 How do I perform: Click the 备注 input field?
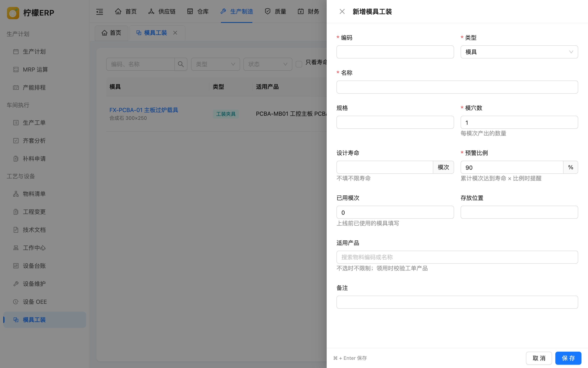[457, 302]
